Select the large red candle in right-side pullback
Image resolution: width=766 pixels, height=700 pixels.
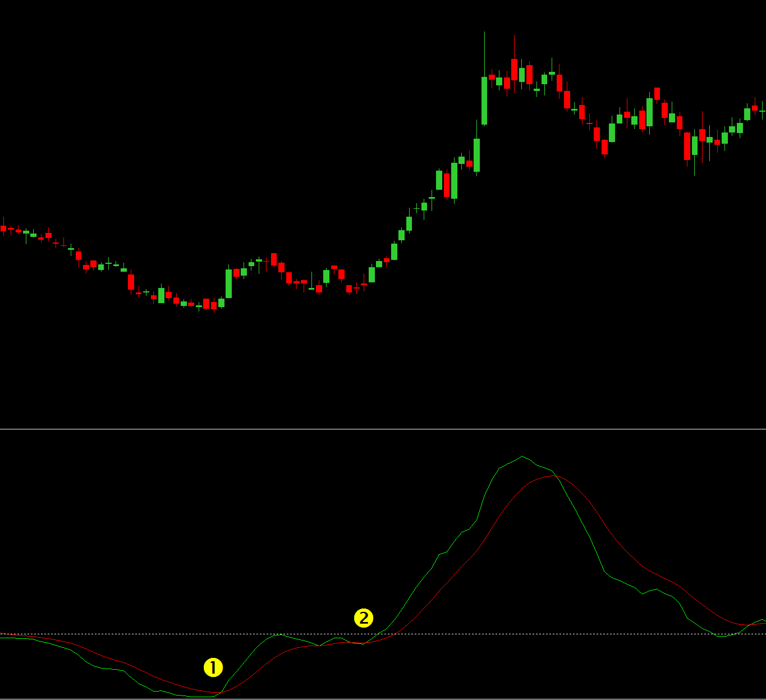click(x=687, y=146)
